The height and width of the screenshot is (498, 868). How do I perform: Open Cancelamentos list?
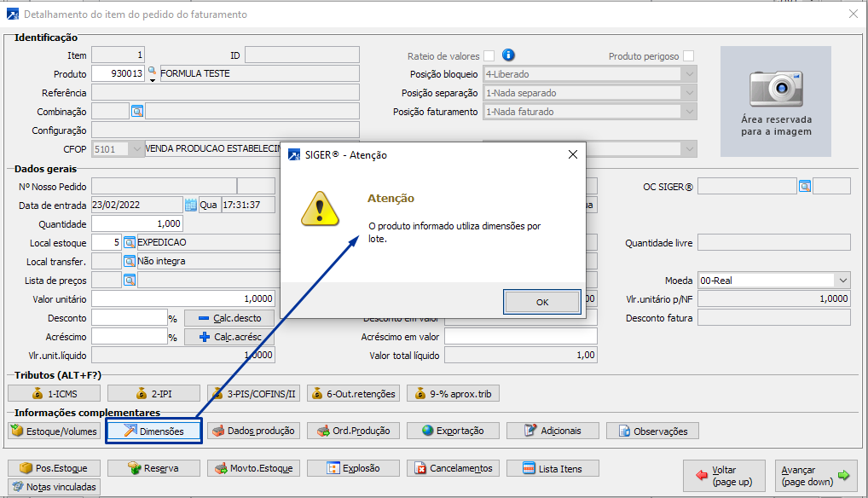click(453, 468)
